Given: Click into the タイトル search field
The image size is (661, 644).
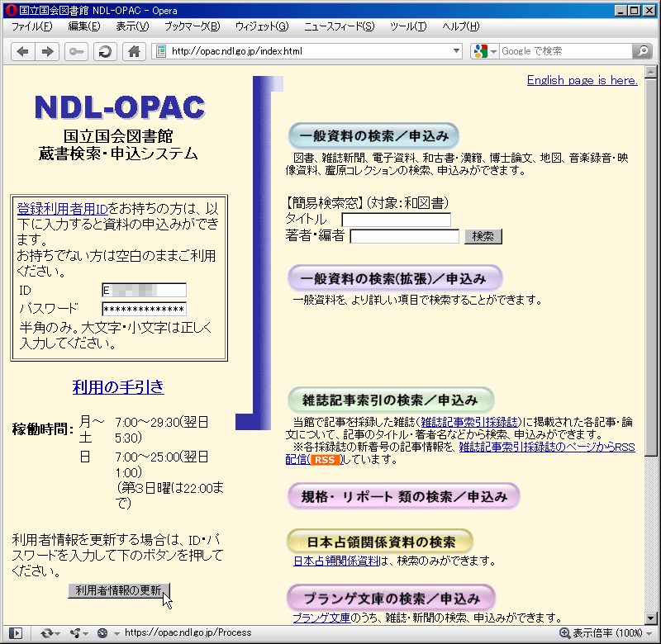Looking at the screenshot, I should tap(397, 220).
